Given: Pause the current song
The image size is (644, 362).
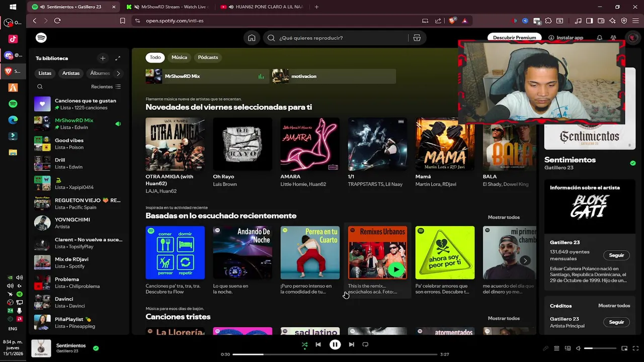Looking at the screenshot, I should point(335,344).
